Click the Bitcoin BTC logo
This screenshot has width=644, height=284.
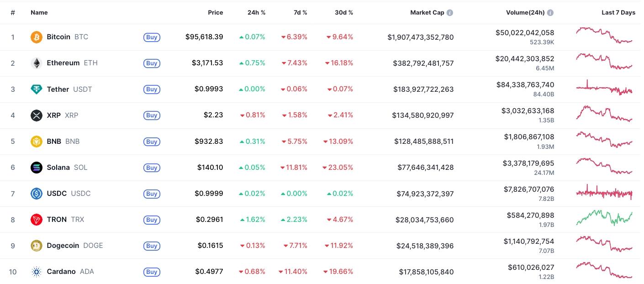pyautogui.click(x=37, y=37)
